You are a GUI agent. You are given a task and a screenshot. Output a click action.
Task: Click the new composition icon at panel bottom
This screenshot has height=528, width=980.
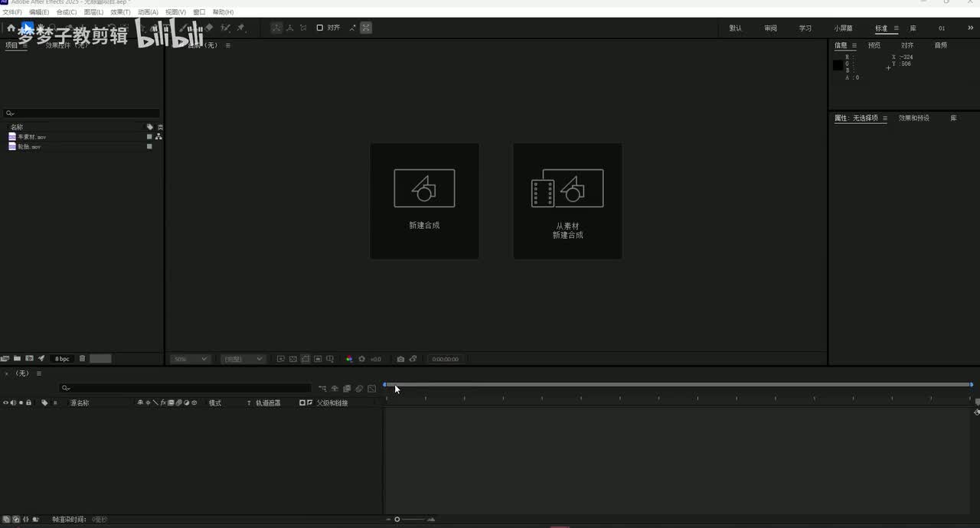click(x=29, y=358)
